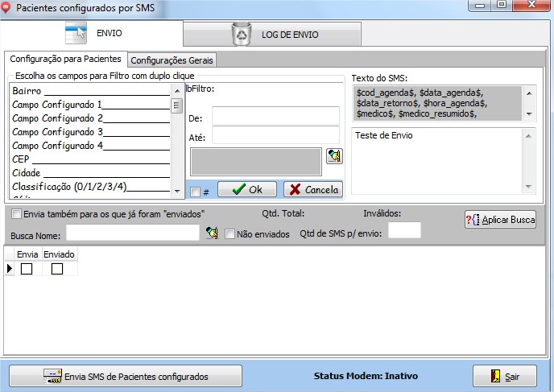Click the Aplicar Busca button
The image size is (554, 392).
(x=500, y=220)
